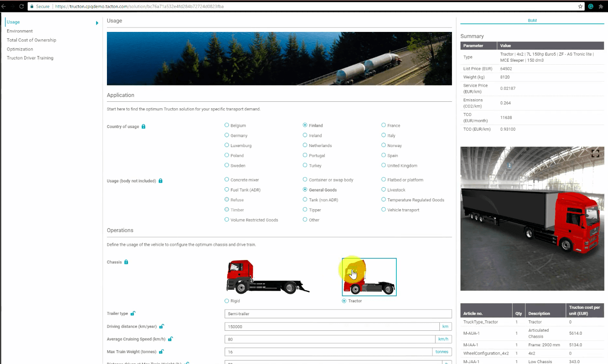Image resolution: width=608 pixels, height=364 pixels.
Task: Expand the Usage section arrow in sidebar
Action: 97,23
